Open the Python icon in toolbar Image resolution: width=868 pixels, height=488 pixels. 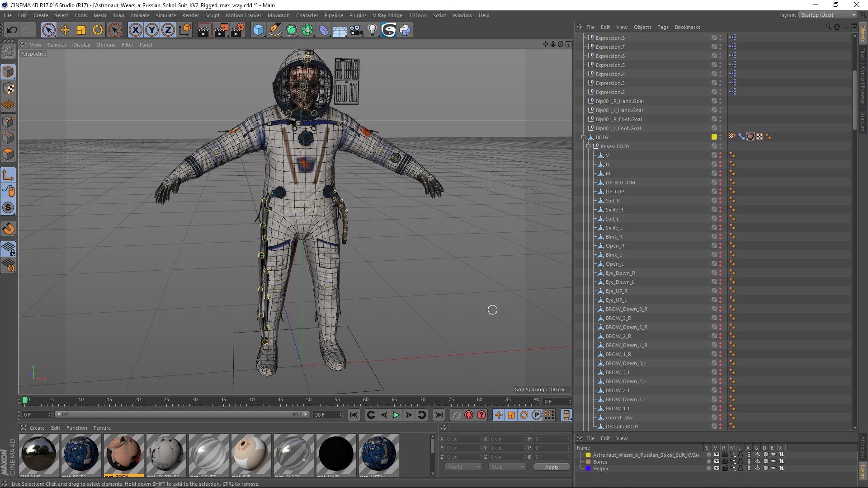click(x=405, y=30)
